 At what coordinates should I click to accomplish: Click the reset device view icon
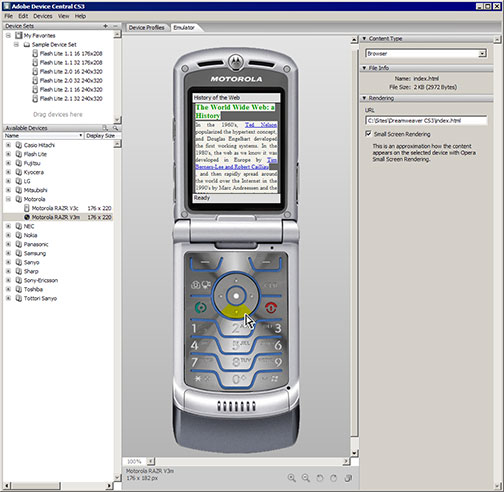(x=348, y=478)
